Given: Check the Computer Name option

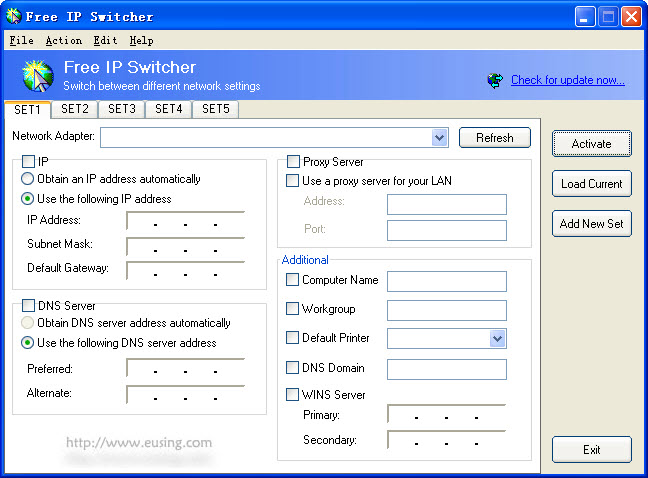Looking at the screenshot, I should [293, 280].
